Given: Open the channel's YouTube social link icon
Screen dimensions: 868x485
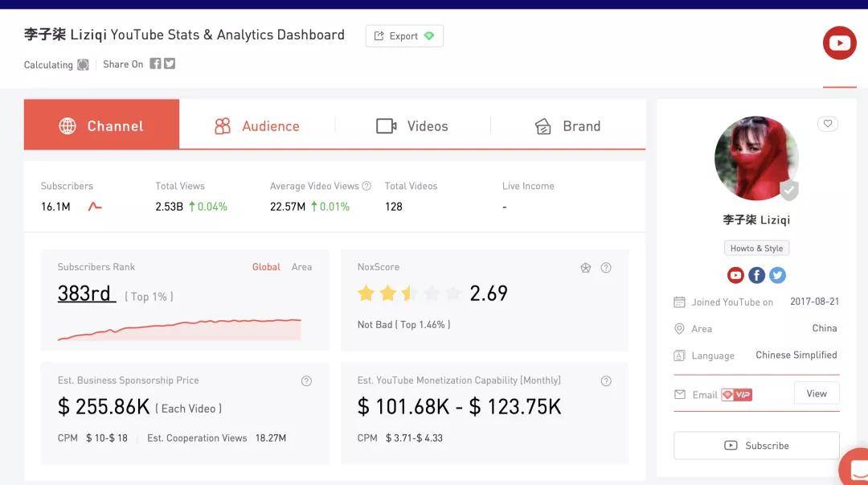Looking at the screenshot, I should (735, 275).
